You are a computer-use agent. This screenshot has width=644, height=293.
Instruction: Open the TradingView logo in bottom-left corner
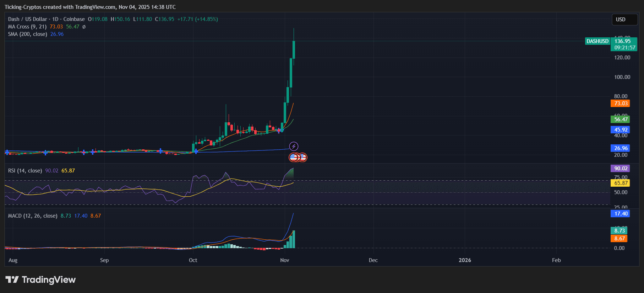[x=40, y=280]
